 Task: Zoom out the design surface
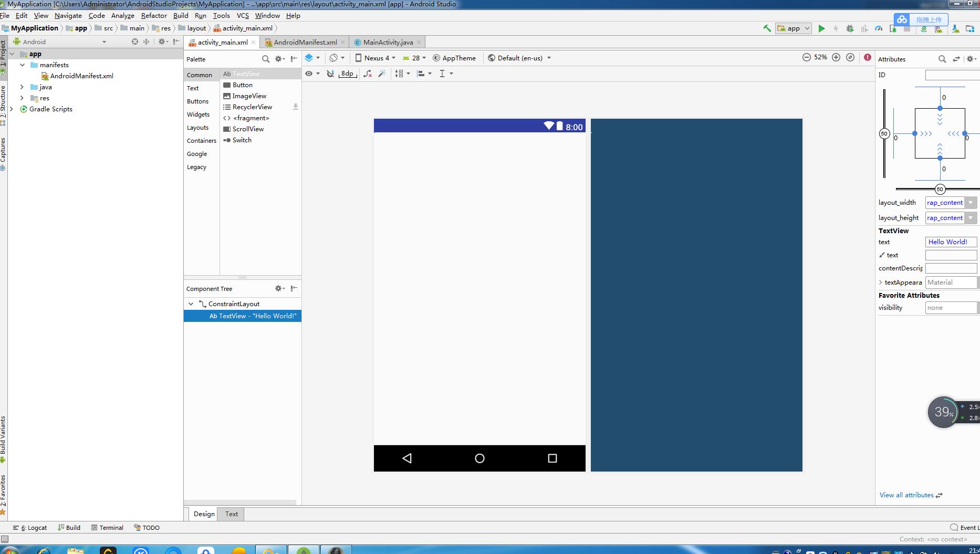(807, 57)
